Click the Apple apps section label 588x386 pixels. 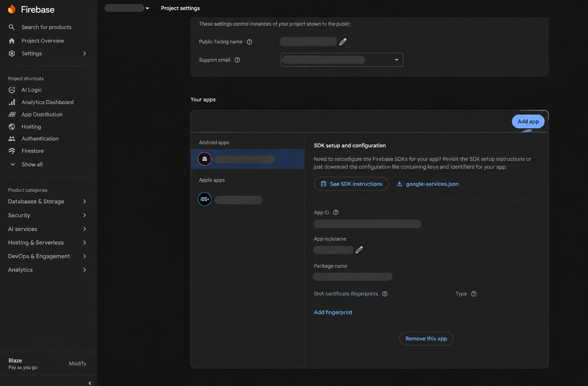(x=212, y=180)
